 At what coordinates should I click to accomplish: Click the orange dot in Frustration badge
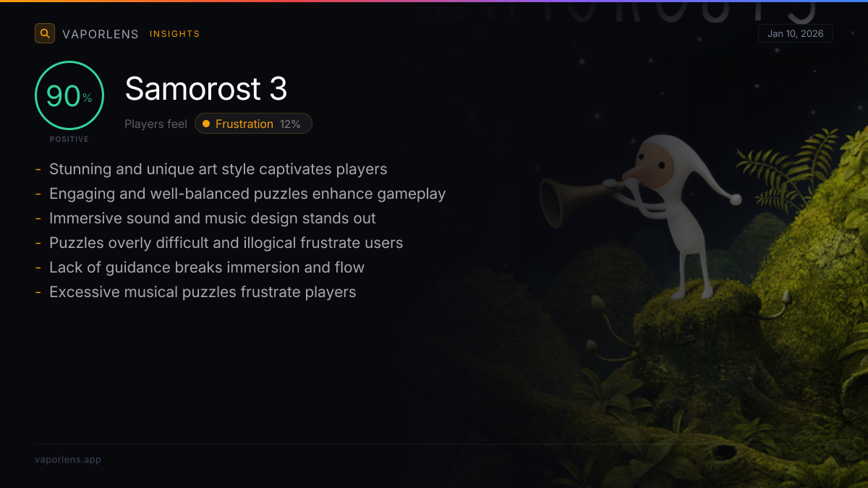click(206, 124)
